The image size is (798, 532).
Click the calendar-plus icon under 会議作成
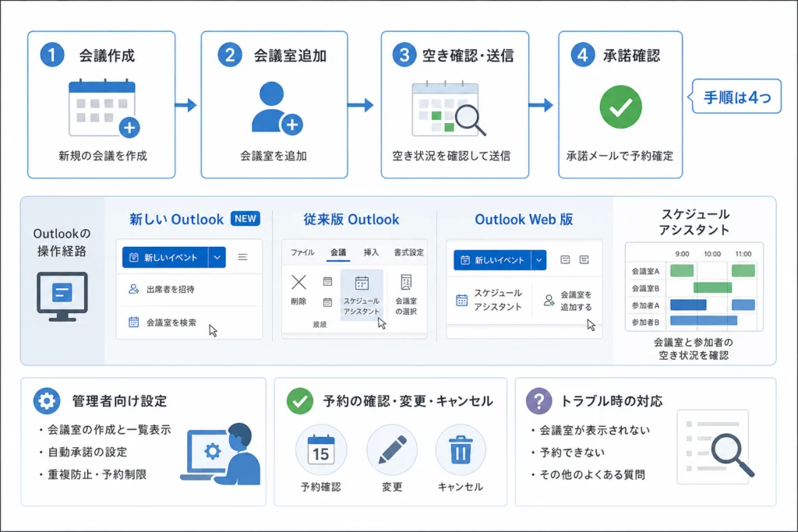pos(104,107)
